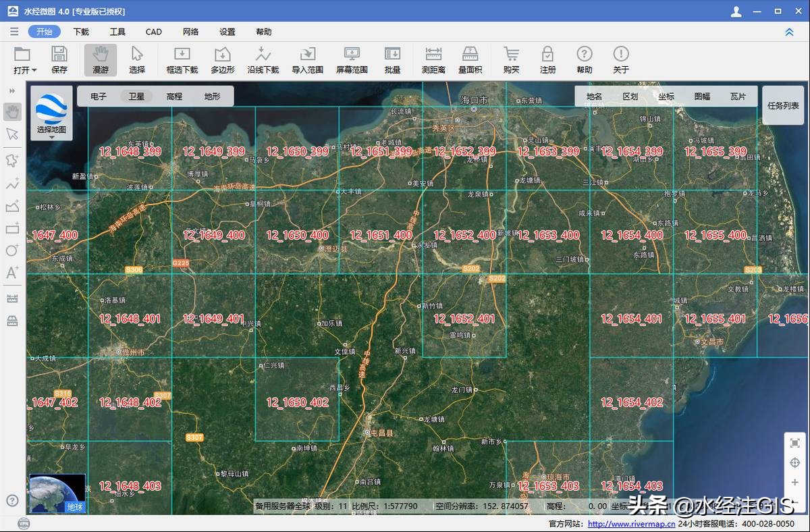Choose the polyline draw tool in left sidebar

(x=12, y=183)
